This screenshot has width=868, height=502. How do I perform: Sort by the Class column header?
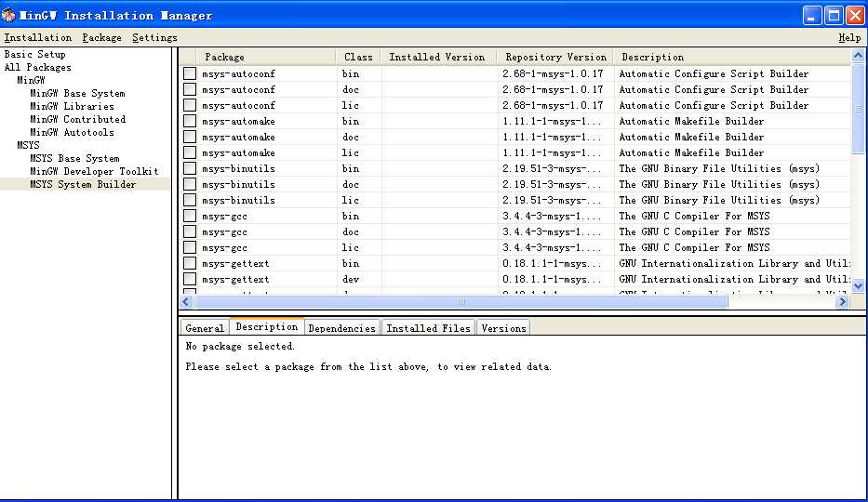coord(358,57)
